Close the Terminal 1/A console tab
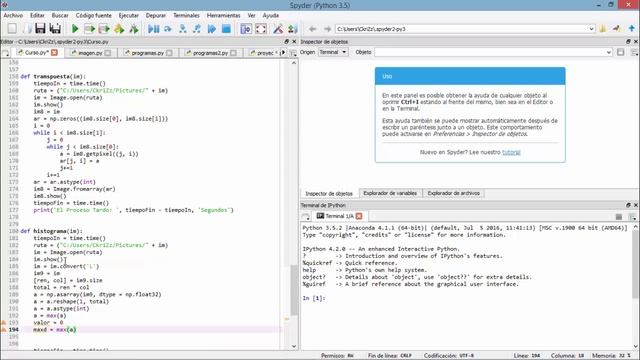The image size is (640, 360). (x=359, y=216)
